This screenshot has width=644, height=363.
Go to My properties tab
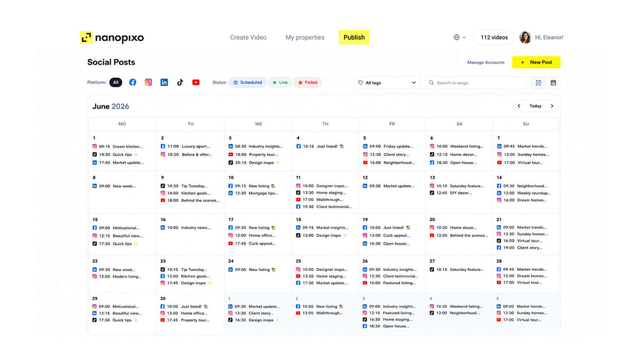[x=305, y=38]
